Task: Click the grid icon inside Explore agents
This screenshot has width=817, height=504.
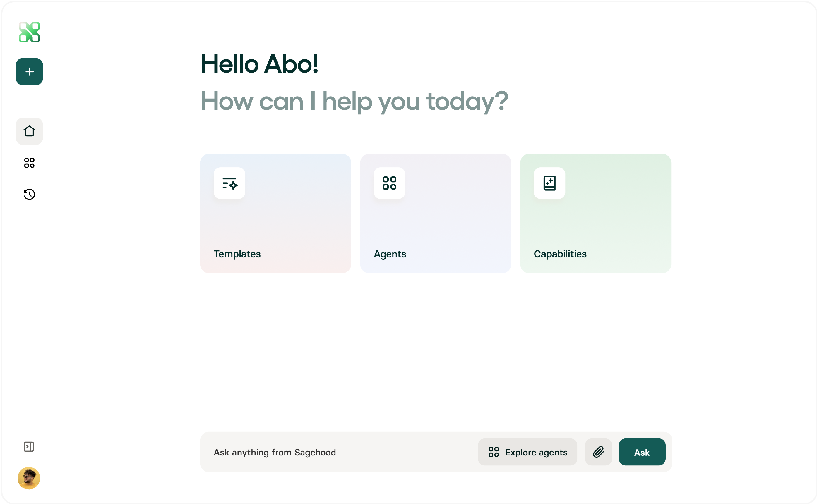Action: [494, 452]
